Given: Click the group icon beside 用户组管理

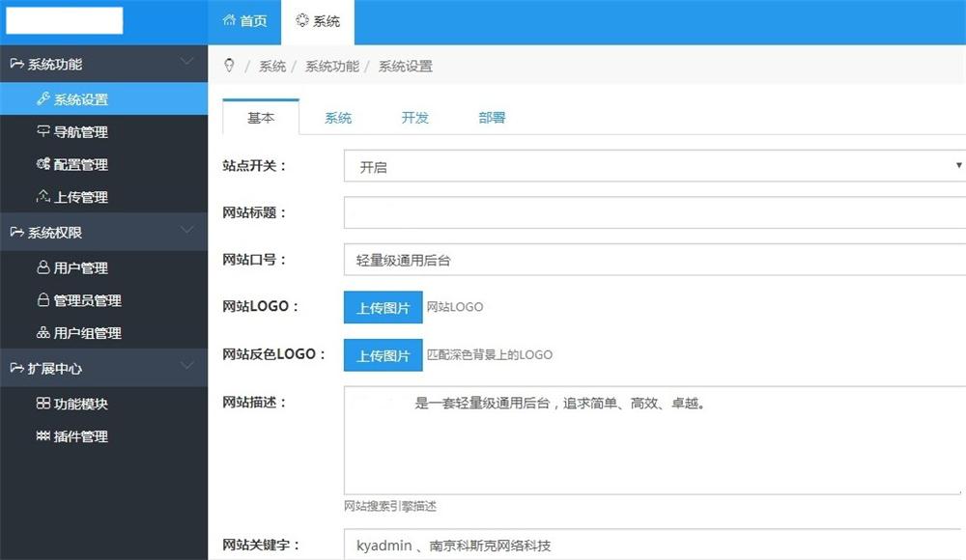Looking at the screenshot, I should 43,333.
